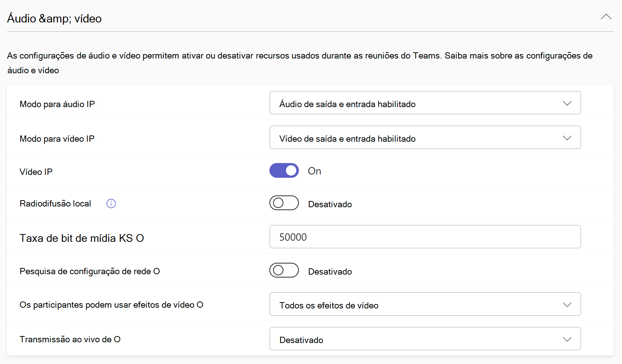Screen dimensions: 622x364
Task: Click the media bit rate field showing 50000
Action: tap(425, 237)
